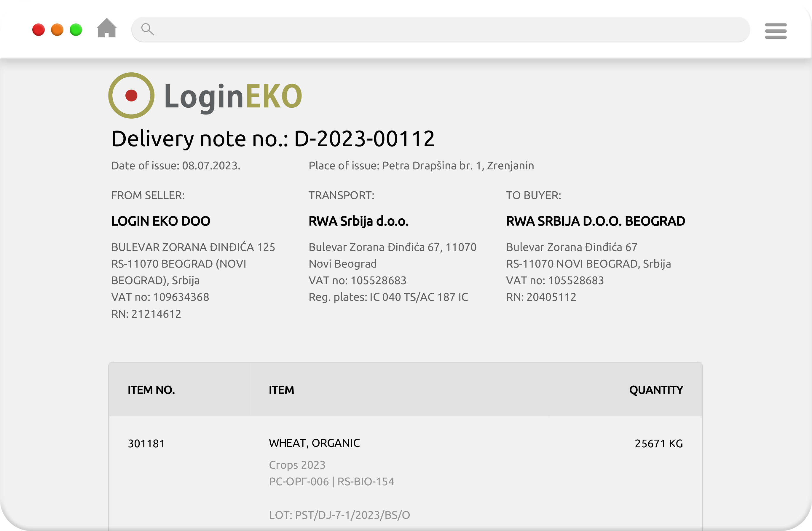Click Reg. plates IC 040 TS/AC 187 IC
This screenshot has height=531, width=812.
point(388,297)
